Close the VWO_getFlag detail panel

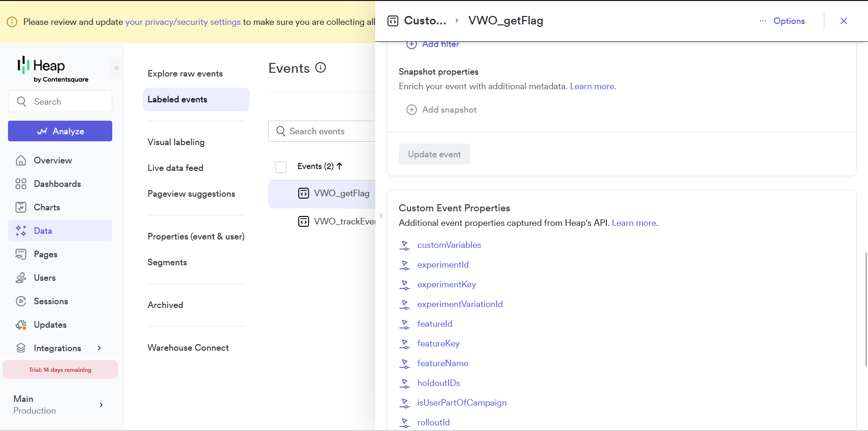click(844, 21)
